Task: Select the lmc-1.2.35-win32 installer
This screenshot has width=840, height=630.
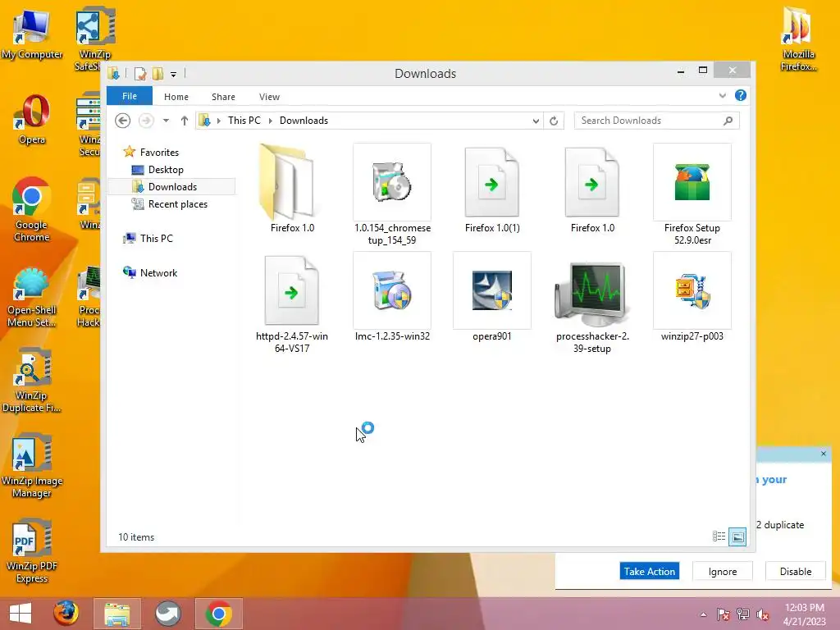Action: coord(391,297)
